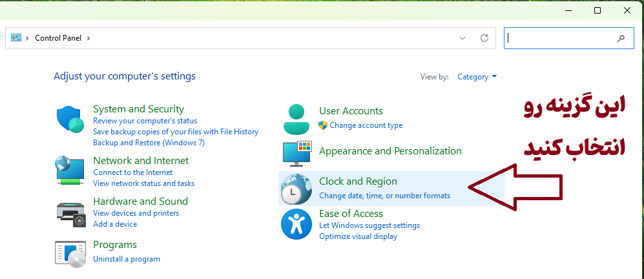This screenshot has width=644, height=279.
Task: Open System and Security category
Action: (x=138, y=109)
